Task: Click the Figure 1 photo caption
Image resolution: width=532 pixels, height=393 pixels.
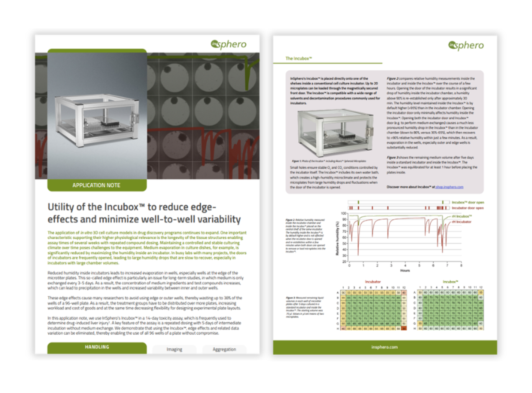Action: tap(329, 161)
